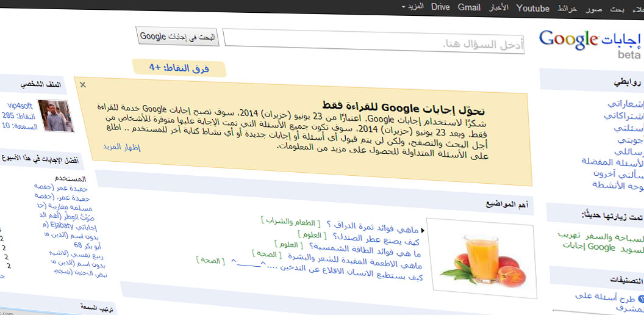This screenshot has height=315, width=644.
Task: Click the question search input field
Action: pyautogui.click(x=373, y=41)
